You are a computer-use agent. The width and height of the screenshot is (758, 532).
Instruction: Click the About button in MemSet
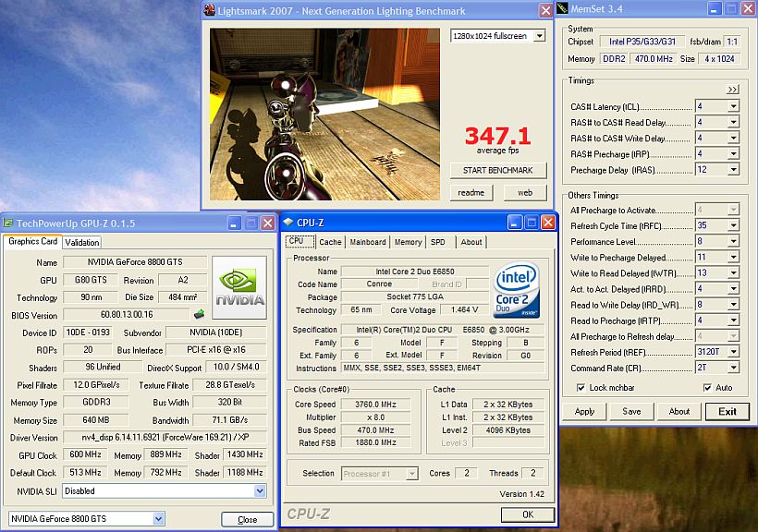click(679, 411)
